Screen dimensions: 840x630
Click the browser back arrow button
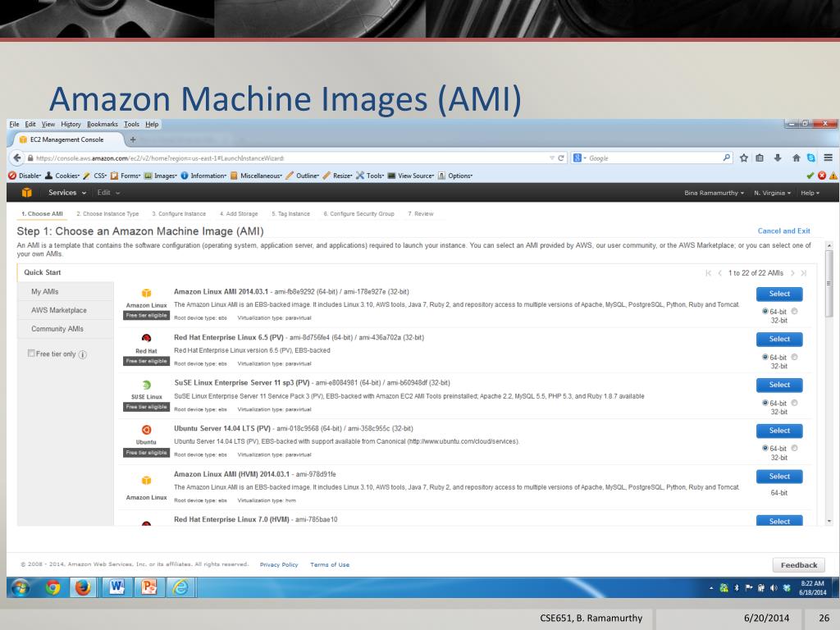17,158
